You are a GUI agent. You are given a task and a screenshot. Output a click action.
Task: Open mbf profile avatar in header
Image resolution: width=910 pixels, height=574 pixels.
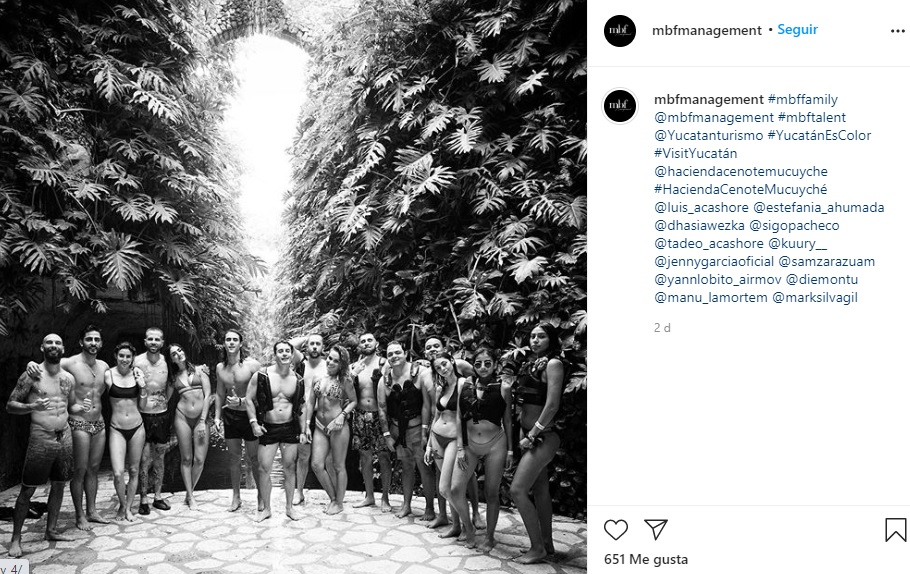620,31
